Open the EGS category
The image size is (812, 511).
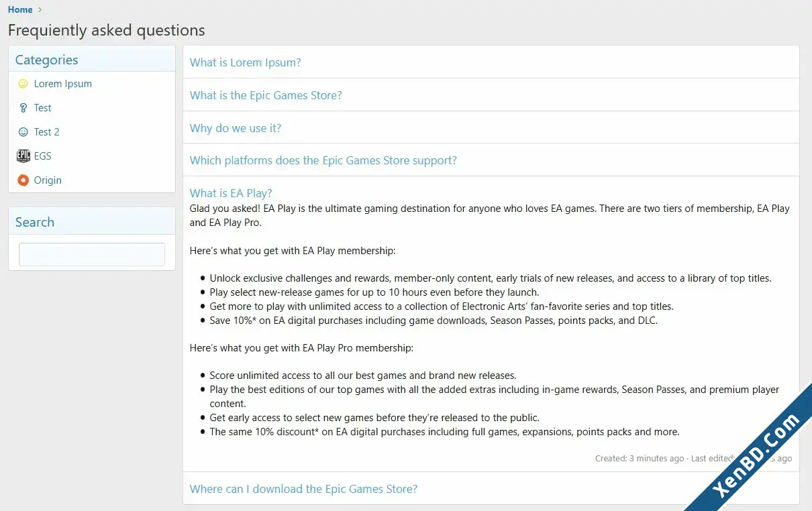point(43,156)
